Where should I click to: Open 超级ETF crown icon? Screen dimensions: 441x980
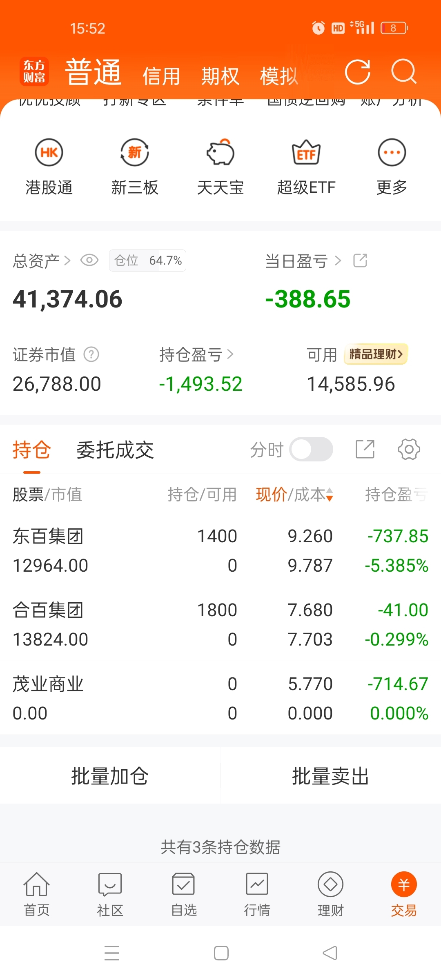point(306,153)
